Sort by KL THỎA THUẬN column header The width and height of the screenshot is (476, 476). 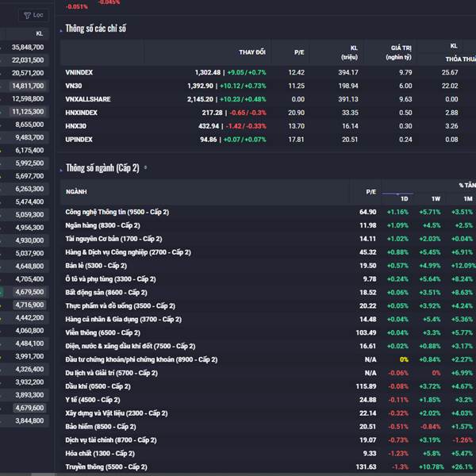460,52
